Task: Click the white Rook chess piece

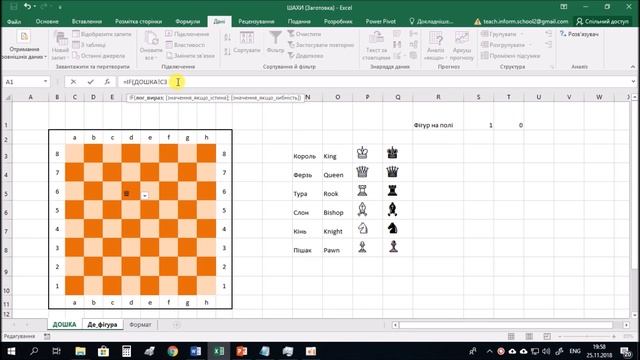Action: [362, 191]
